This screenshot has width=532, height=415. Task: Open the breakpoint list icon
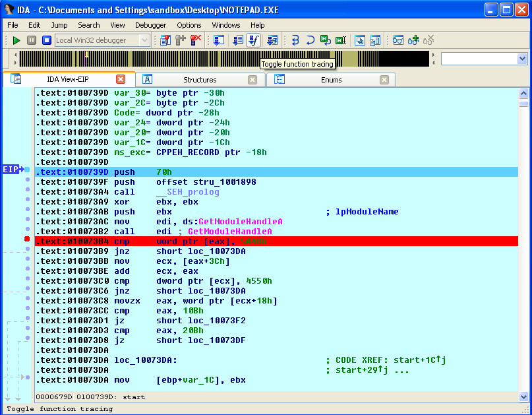click(x=165, y=40)
